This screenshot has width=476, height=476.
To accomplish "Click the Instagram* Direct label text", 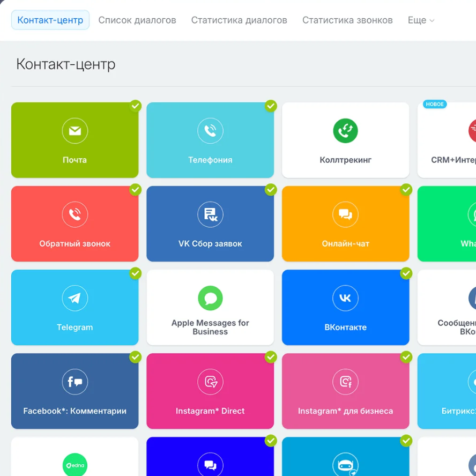I will (210, 411).
